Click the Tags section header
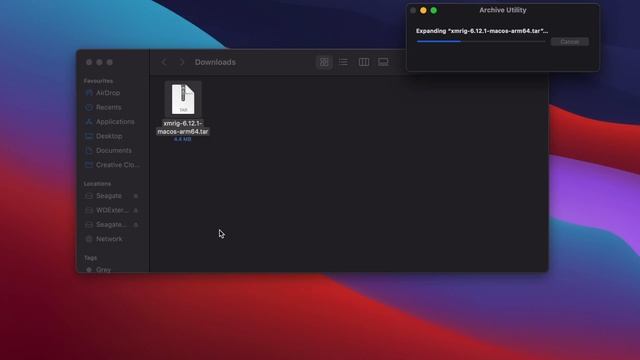This screenshot has height=360, width=640. click(x=90, y=258)
